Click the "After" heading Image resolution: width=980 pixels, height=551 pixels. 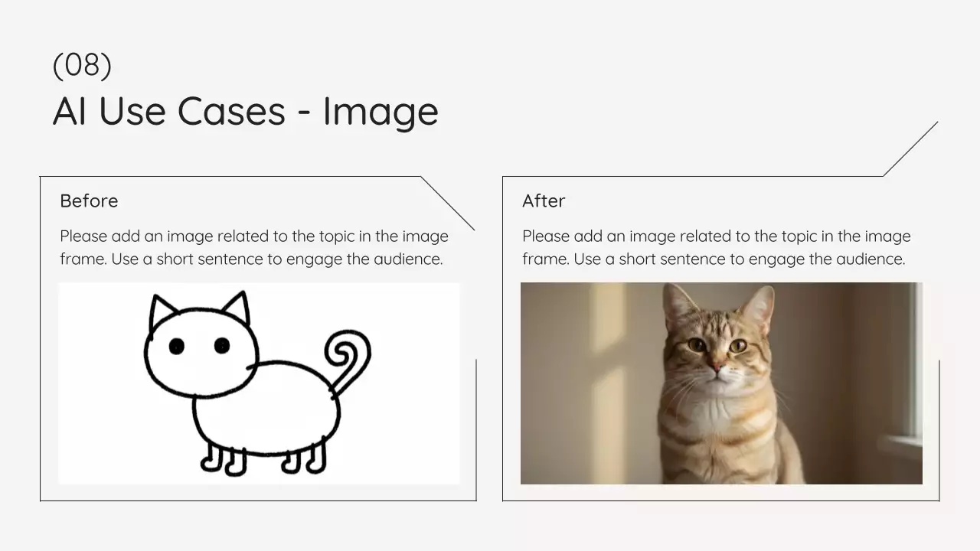(x=544, y=201)
